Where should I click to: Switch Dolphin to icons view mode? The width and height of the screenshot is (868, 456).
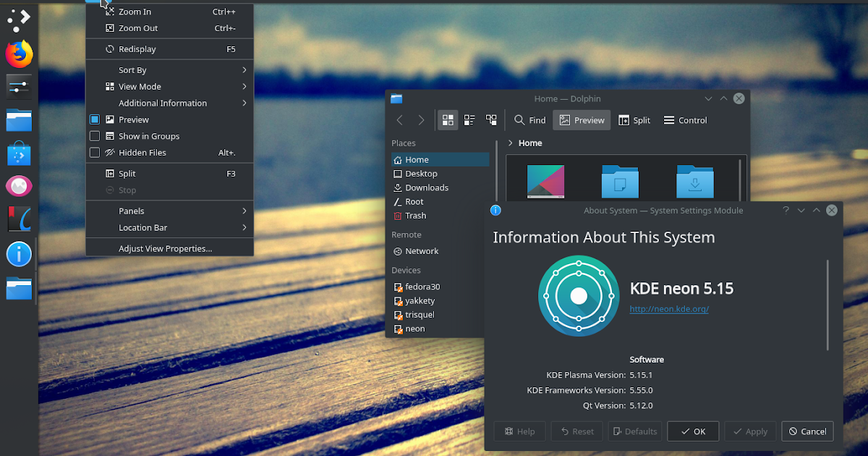coord(448,119)
